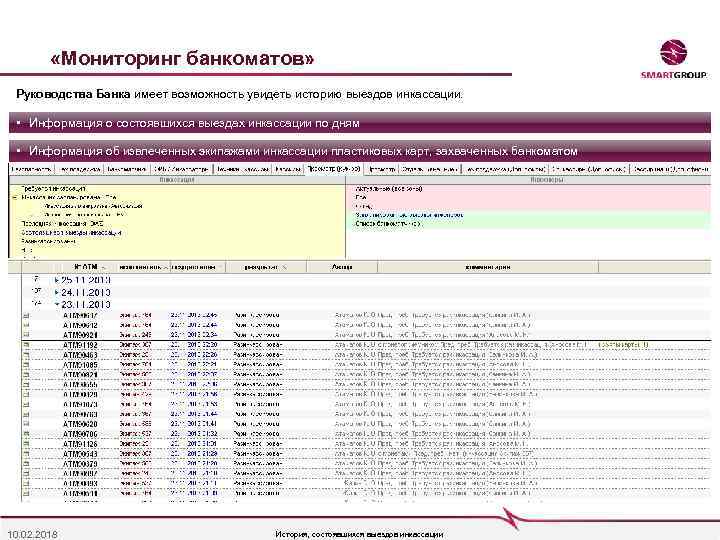Click the 'Инкассация' left panel header
This screenshot has width=720, height=540.
coord(177,180)
